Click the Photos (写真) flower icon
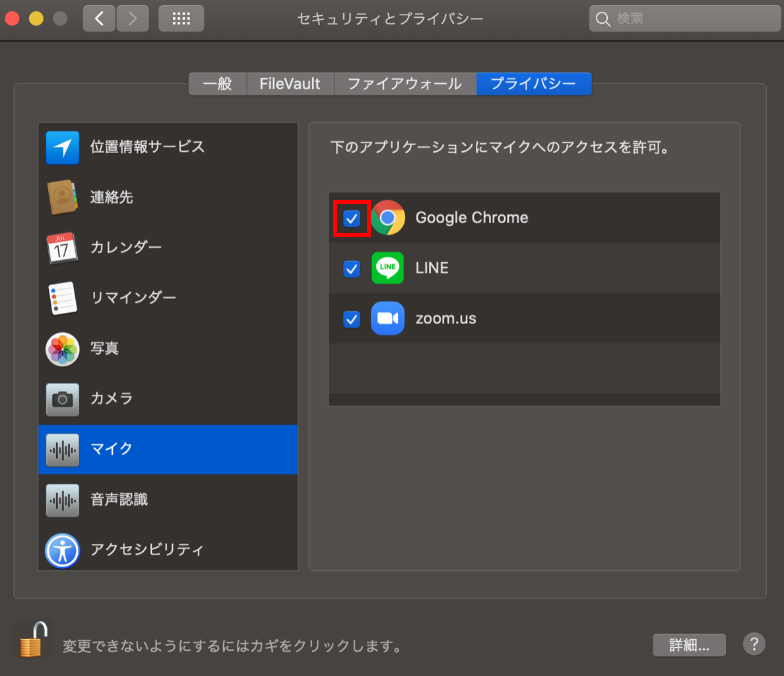The height and width of the screenshot is (676, 784). coord(63,349)
